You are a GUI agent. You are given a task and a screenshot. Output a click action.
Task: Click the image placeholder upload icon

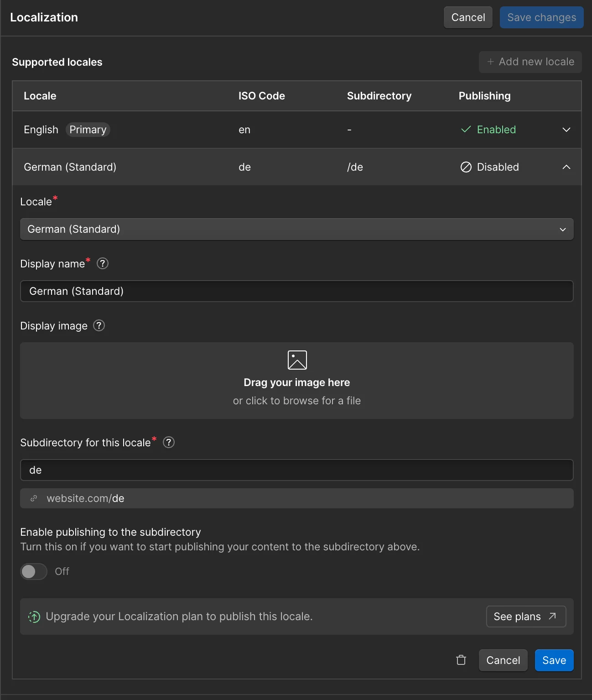pos(297,360)
